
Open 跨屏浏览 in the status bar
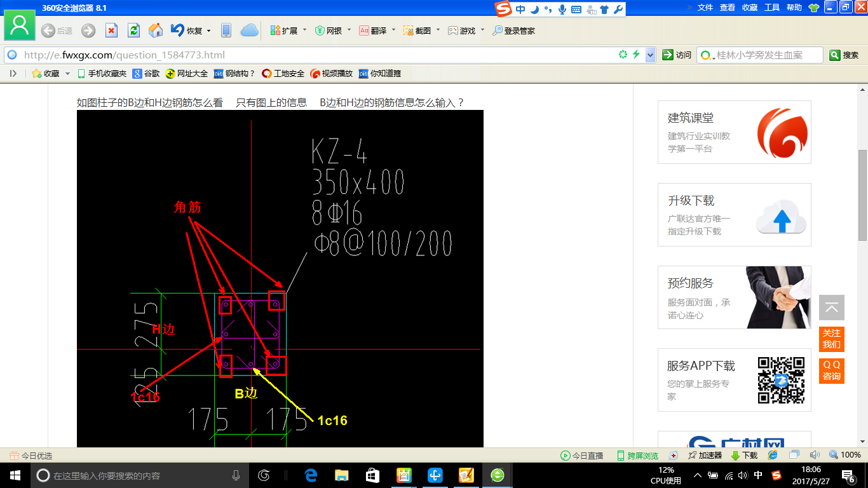click(637, 456)
